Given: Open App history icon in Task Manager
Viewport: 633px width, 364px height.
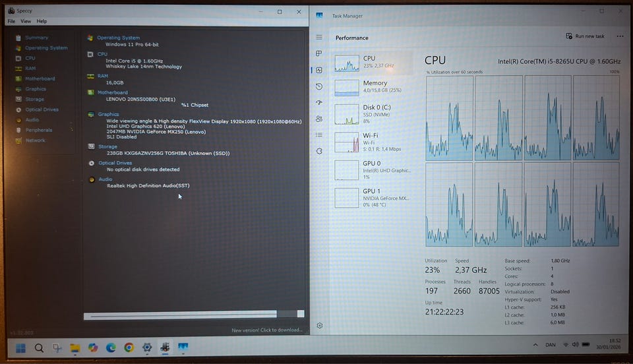Looking at the screenshot, I should (x=319, y=86).
